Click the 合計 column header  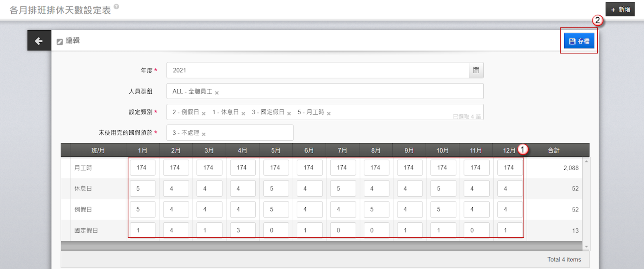pyautogui.click(x=553, y=150)
